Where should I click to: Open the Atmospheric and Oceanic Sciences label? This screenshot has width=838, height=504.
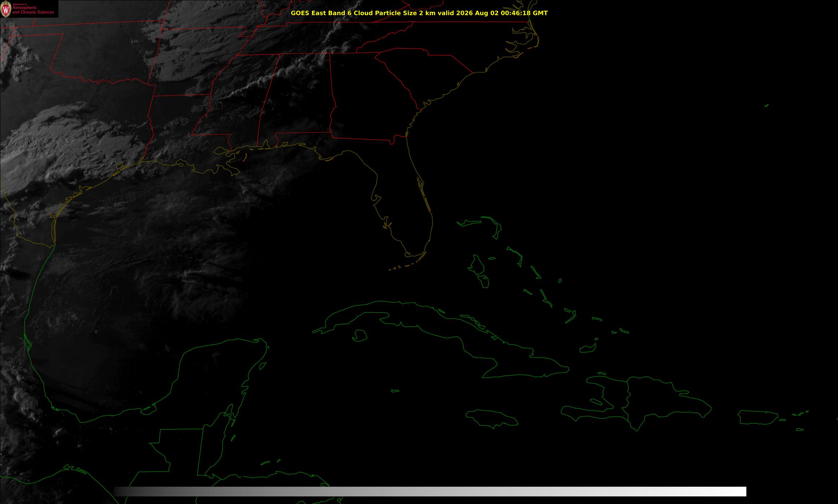click(33, 10)
